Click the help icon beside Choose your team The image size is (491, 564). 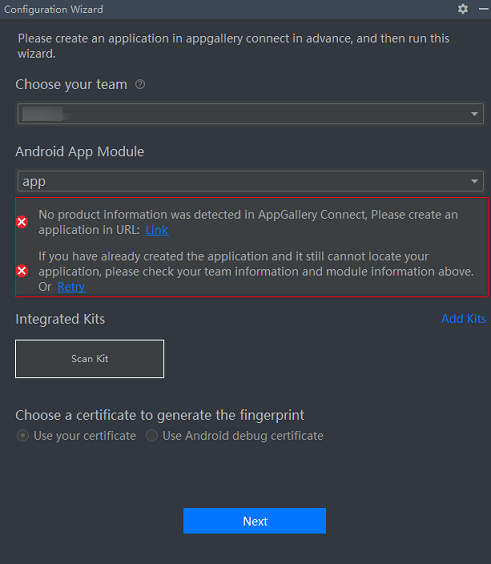[140, 85]
